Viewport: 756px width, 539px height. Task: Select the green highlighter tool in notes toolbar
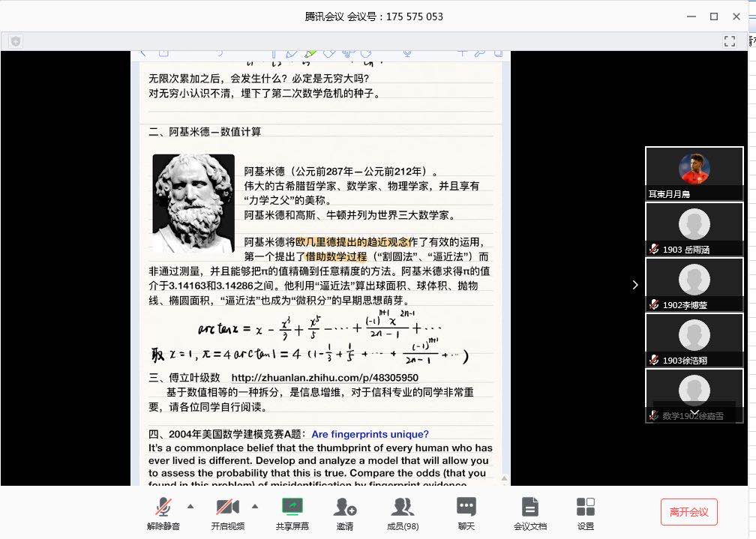[310, 53]
